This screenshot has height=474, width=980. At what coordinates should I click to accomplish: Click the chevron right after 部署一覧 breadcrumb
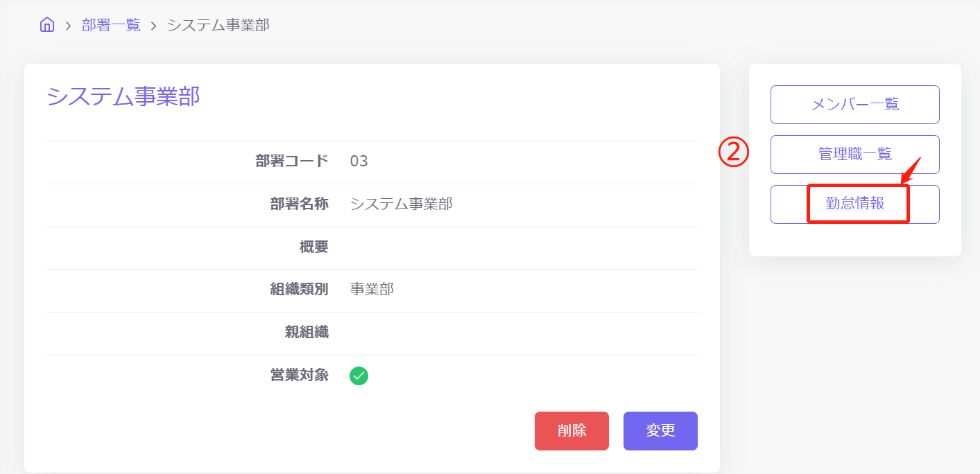point(154,26)
